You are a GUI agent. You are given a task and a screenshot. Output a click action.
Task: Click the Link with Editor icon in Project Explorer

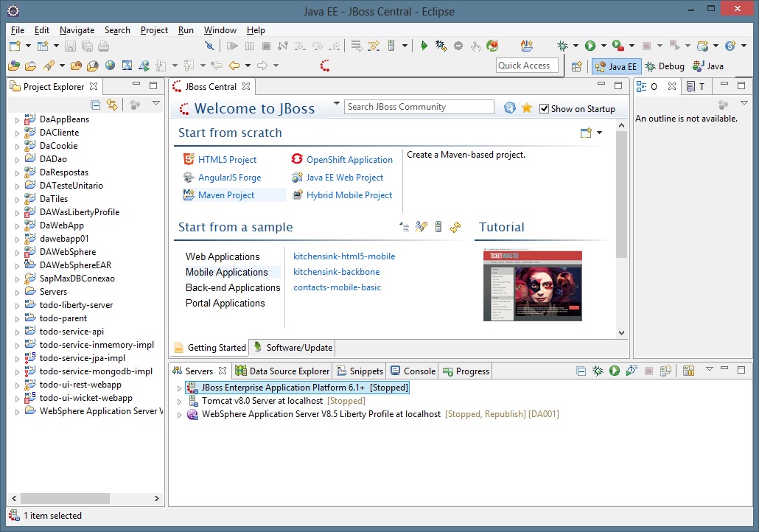(x=112, y=105)
